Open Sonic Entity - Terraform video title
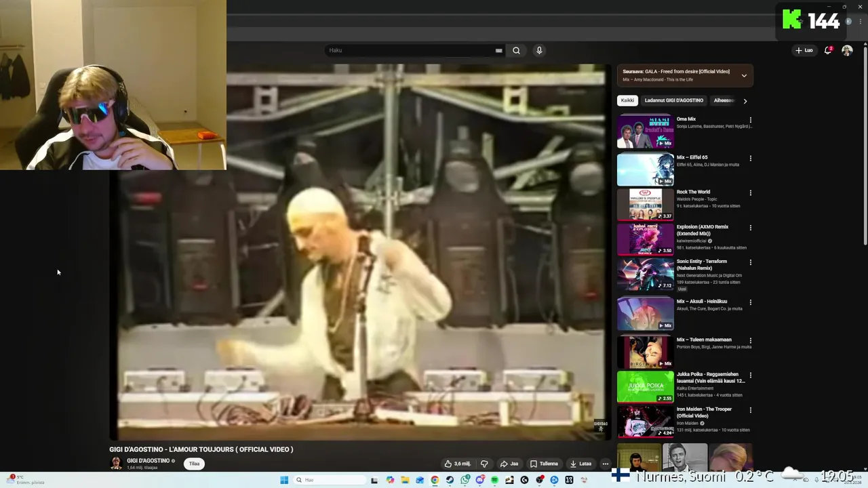This screenshot has height=488, width=868. coord(702,264)
